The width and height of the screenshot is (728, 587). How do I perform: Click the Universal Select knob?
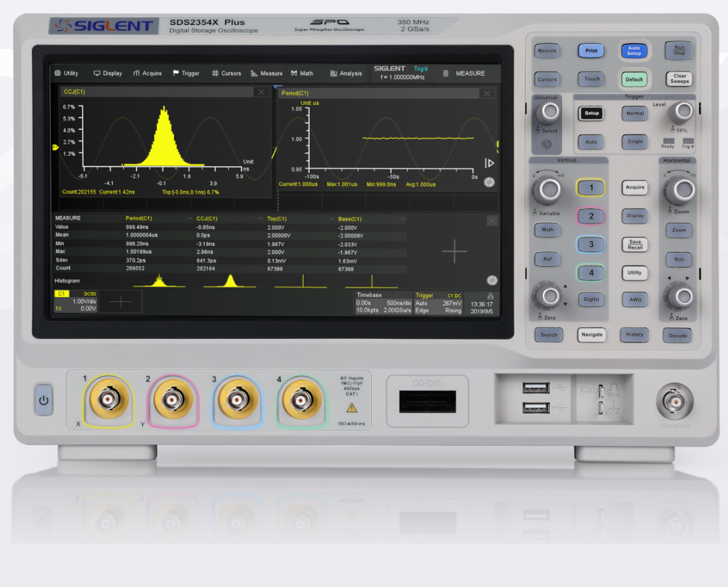click(550, 112)
